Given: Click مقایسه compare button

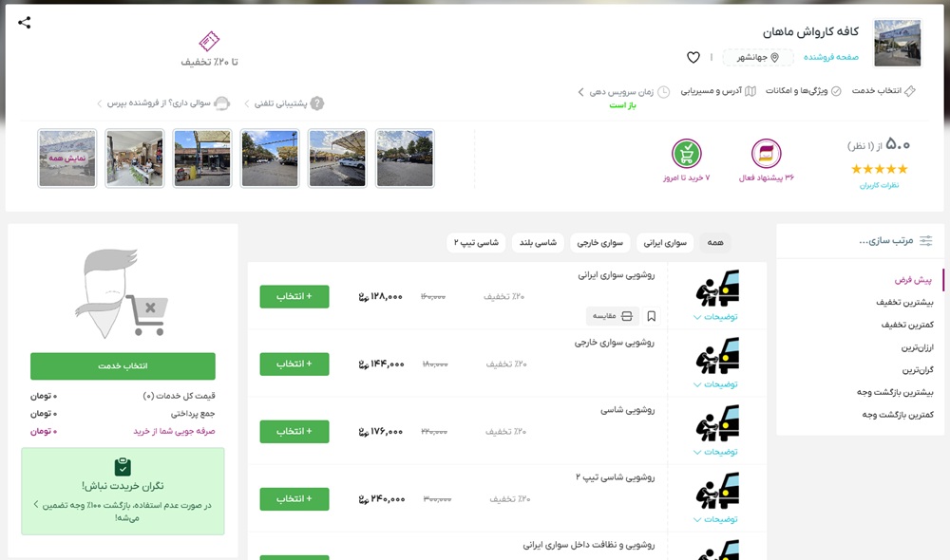Looking at the screenshot, I should click(613, 316).
